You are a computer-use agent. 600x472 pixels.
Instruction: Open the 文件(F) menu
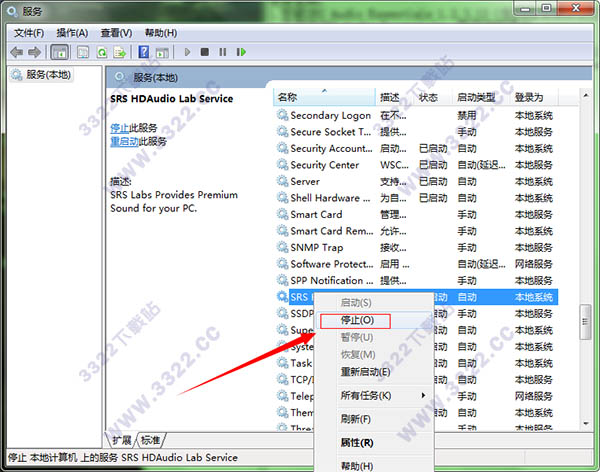pos(29,33)
